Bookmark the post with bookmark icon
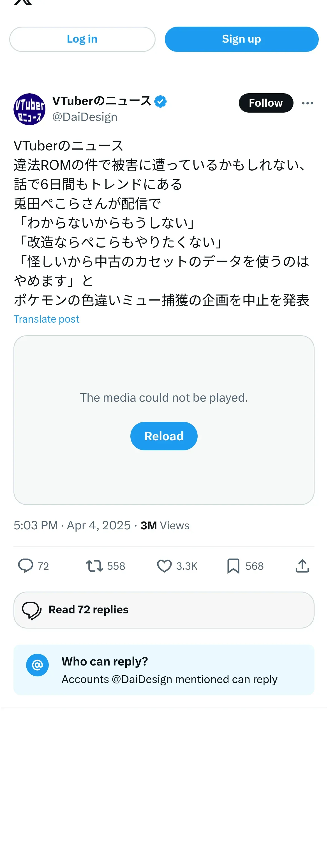328x868 pixels. pos(233,566)
